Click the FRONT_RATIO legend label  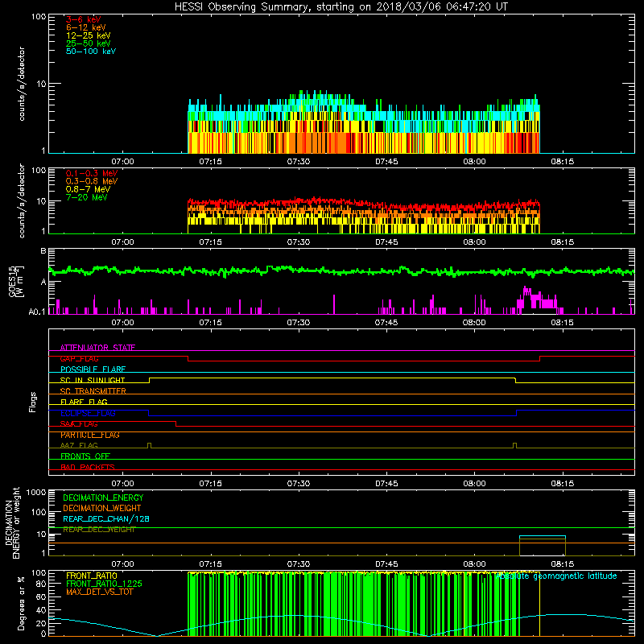92,576
